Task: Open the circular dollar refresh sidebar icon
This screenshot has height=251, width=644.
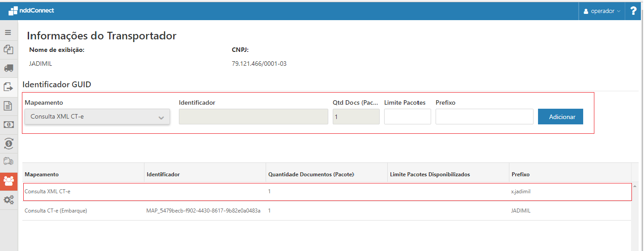Action: click(8, 143)
